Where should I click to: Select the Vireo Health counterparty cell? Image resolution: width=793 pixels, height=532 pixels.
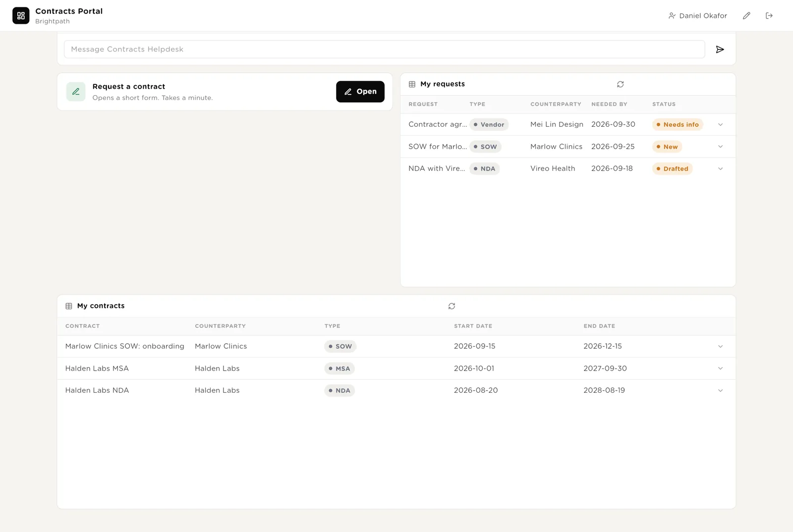pos(553,168)
